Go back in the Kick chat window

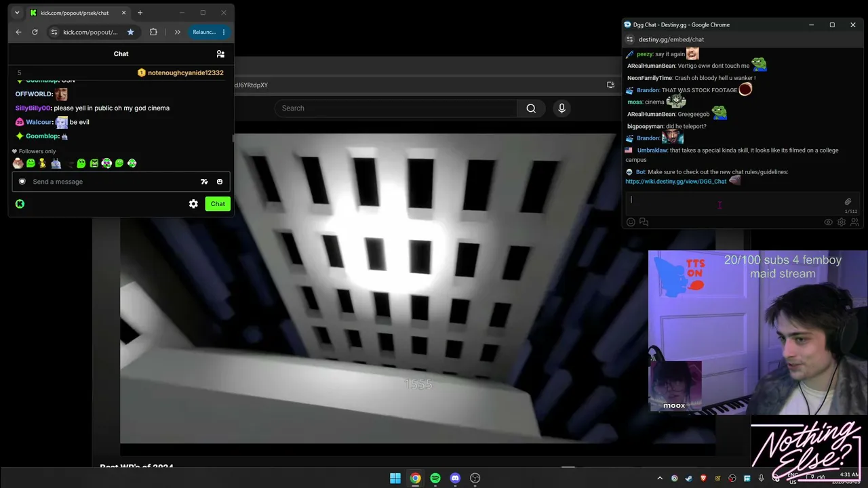click(x=18, y=32)
